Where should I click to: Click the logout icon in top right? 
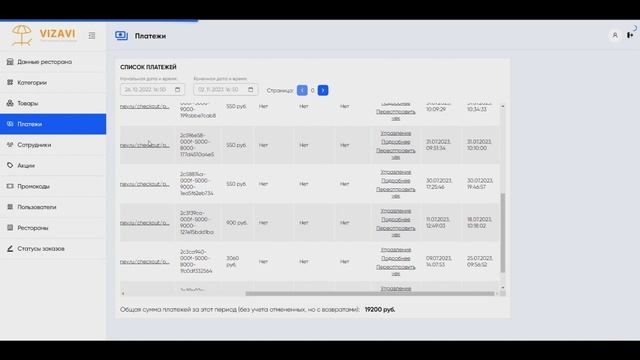click(x=630, y=36)
